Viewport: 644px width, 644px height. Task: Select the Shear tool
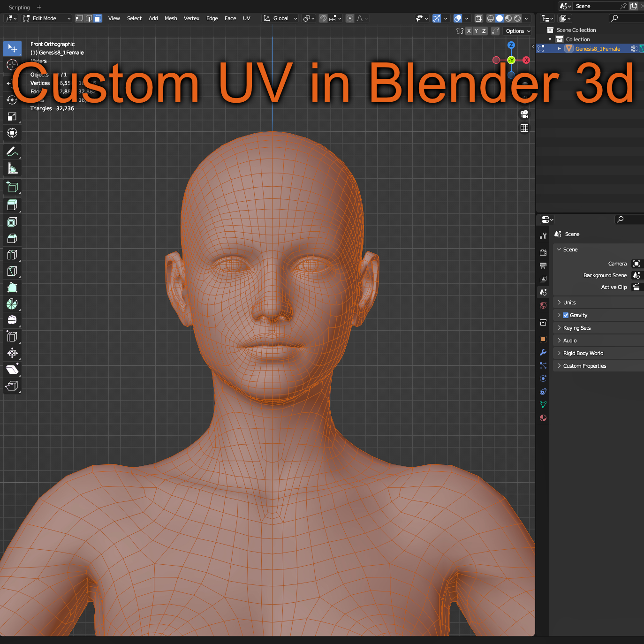point(12,370)
